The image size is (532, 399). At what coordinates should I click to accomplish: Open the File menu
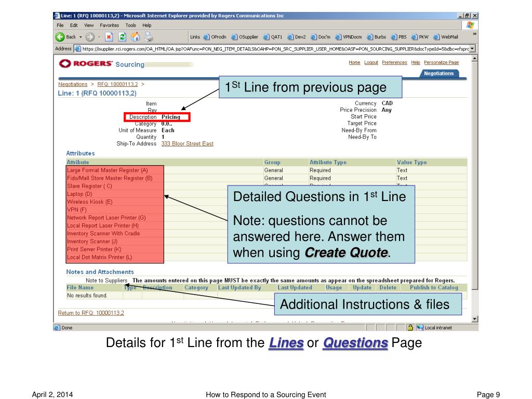pyautogui.click(x=60, y=25)
